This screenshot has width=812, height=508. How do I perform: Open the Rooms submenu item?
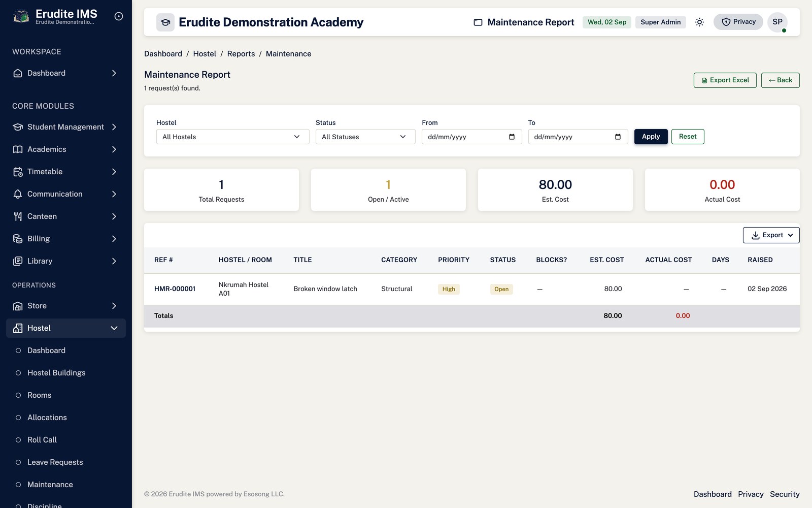tap(40, 395)
